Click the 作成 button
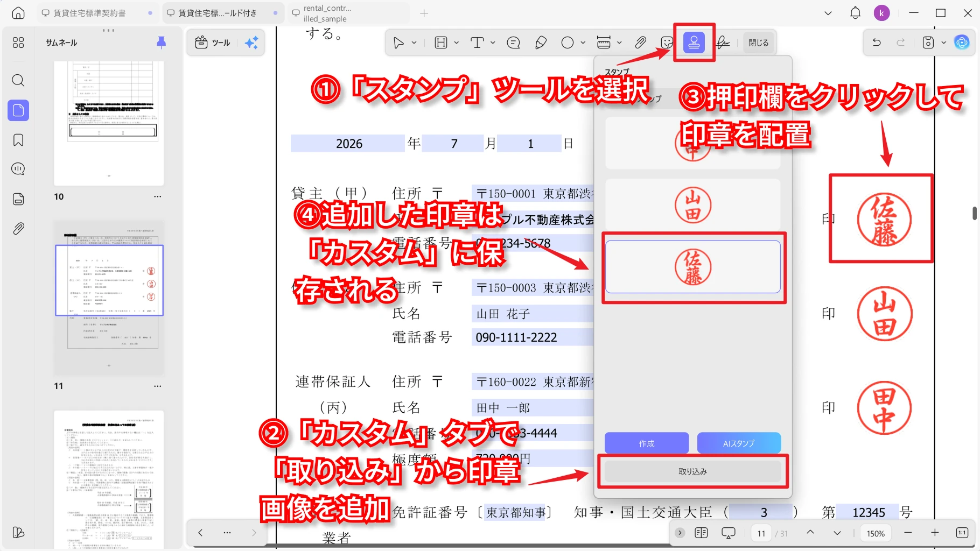This screenshot has height=551, width=980. pos(647,443)
